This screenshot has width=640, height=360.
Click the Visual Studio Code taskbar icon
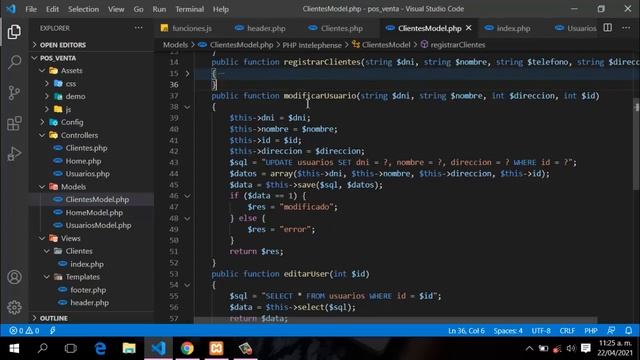click(158, 348)
